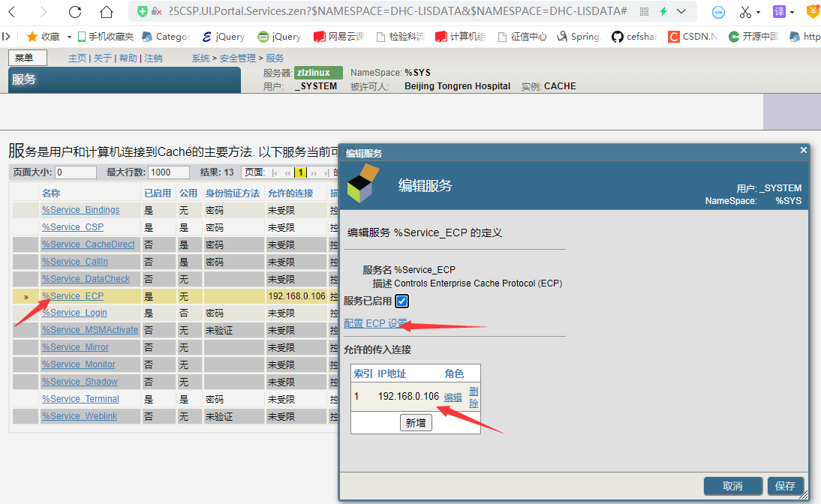Open the 征信中心 bookmark
Viewport: 821px width, 504px height.
(x=522, y=37)
